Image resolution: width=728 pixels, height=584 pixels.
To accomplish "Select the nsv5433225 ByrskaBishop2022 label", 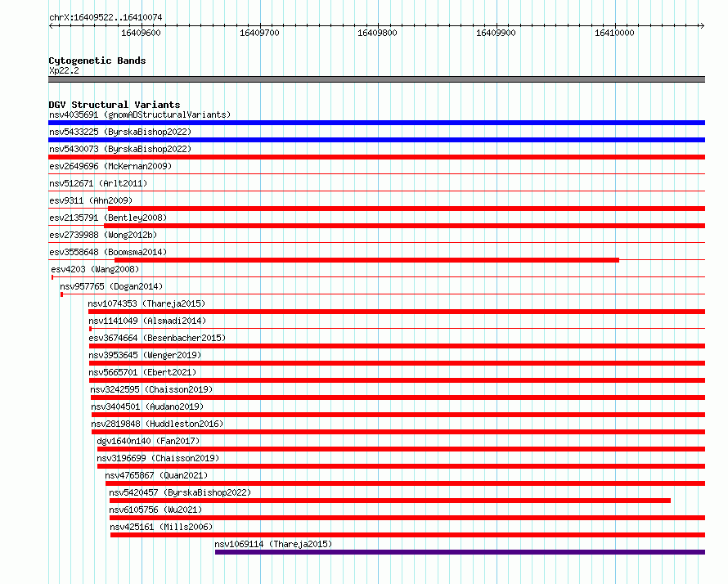I will (120, 132).
